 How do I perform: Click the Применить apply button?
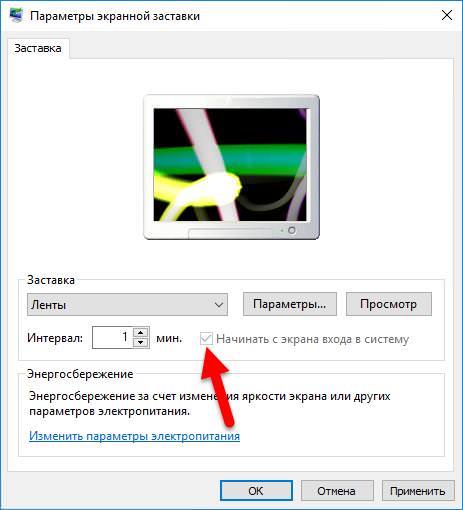pos(418,491)
